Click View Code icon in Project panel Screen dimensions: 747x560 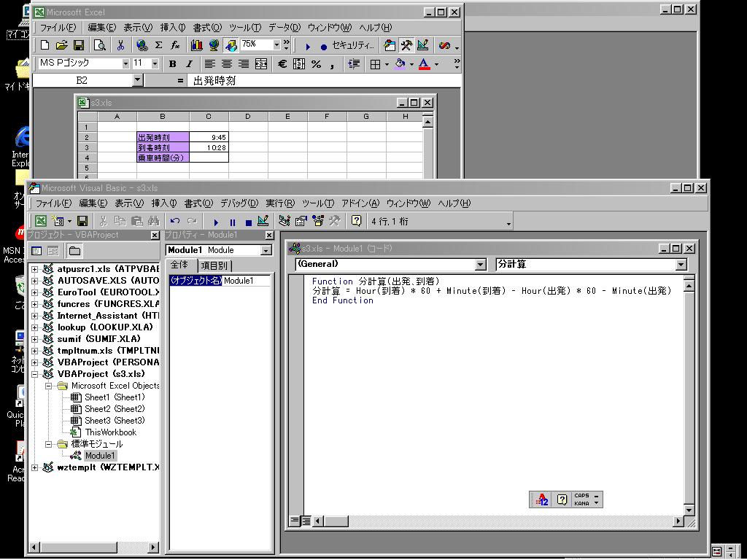pyautogui.click(x=36, y=251)
